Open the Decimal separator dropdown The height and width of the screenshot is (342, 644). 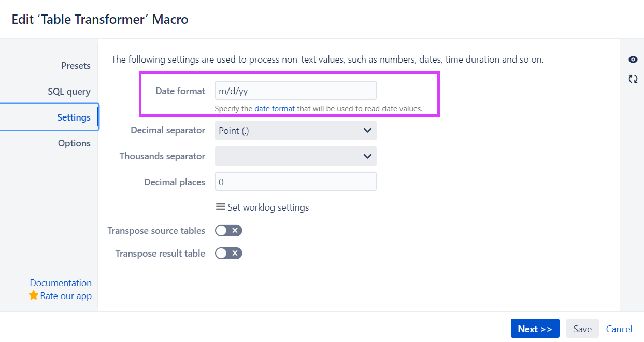tap(295, 130)
